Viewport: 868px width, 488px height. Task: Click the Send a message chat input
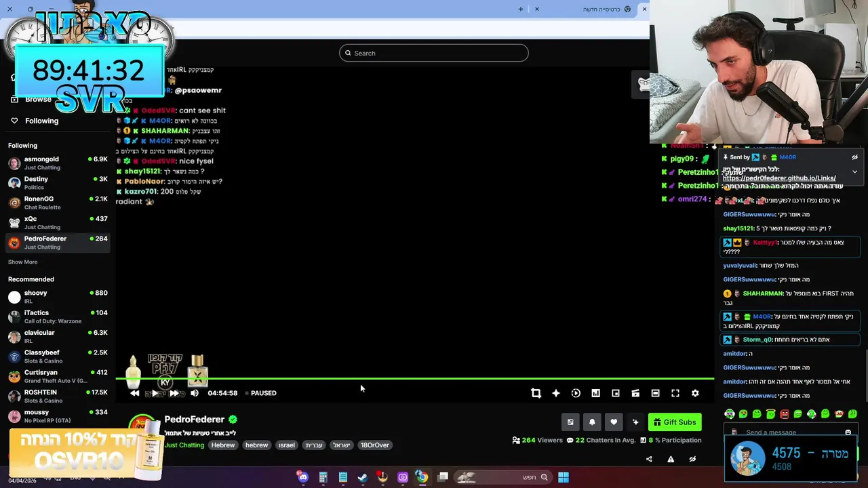click(x=790, y=432)
